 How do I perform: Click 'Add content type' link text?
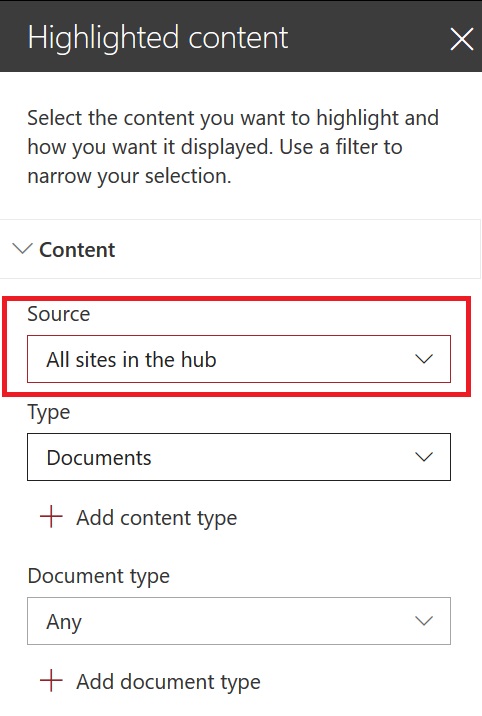[157, 518]
